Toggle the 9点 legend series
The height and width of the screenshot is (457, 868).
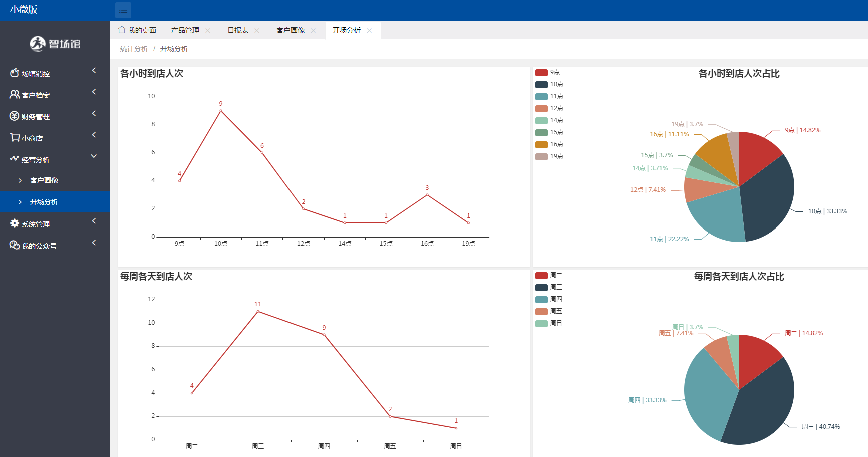pos(548,73)
